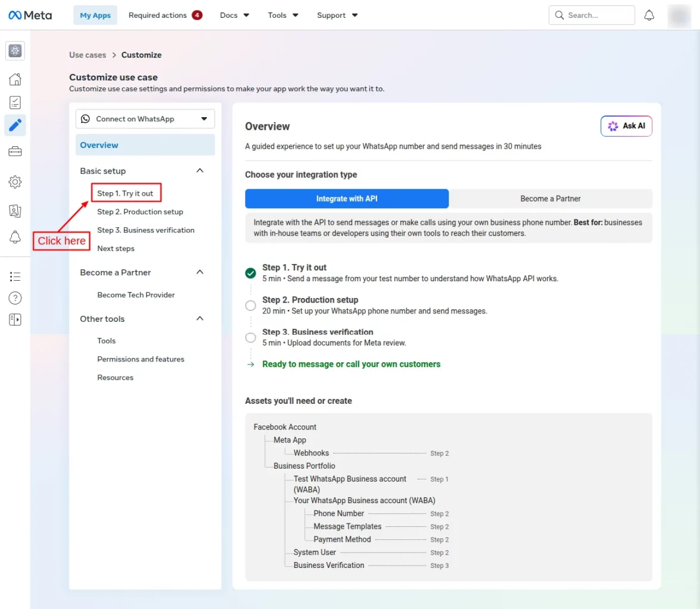The width and height of the screenshot is (700, 609).
Task: Open alerts bell icon in left sidebar
Action: [x=15, y=237]
